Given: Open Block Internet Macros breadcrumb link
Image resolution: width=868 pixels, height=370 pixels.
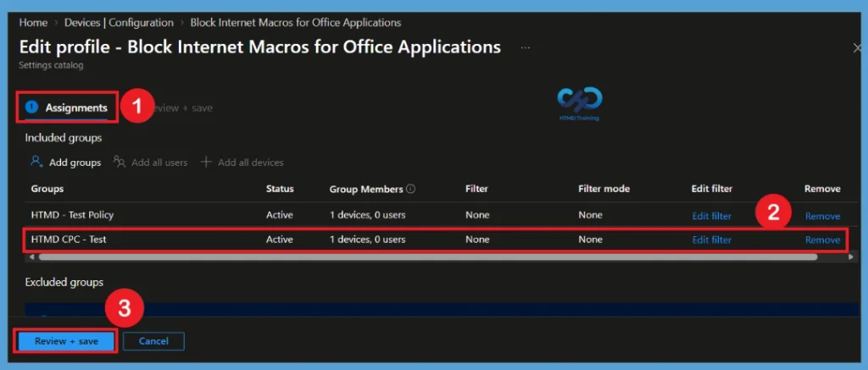Looking at the screenshot, I should [x=296, y=23].
